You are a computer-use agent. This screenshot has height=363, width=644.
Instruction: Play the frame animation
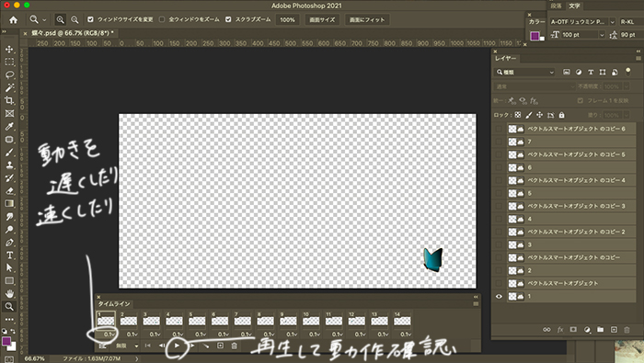177,346
